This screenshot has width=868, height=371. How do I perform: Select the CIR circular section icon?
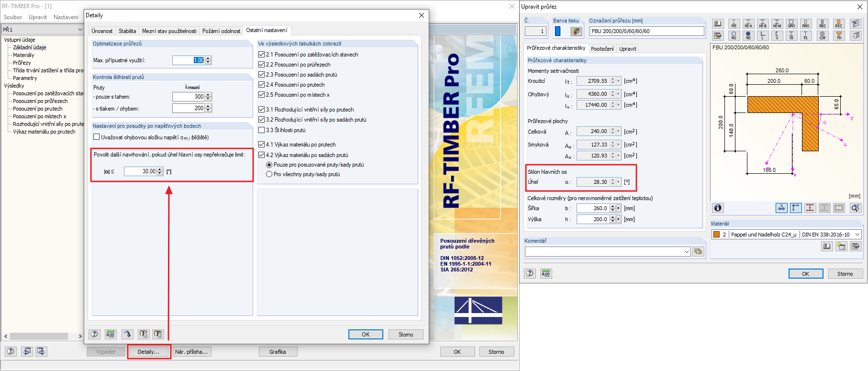click(823, 35)
